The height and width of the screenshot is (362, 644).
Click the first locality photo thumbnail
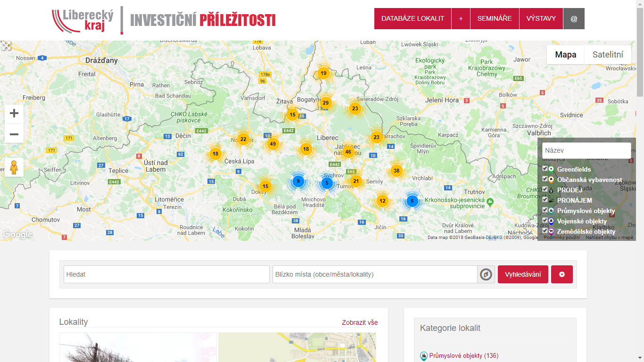(x=138, y=347)
